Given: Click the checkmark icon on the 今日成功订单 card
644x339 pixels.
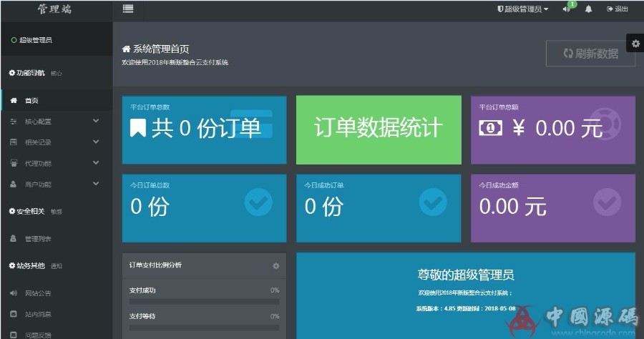Looking at the screenshot, I should click(433, 202).
